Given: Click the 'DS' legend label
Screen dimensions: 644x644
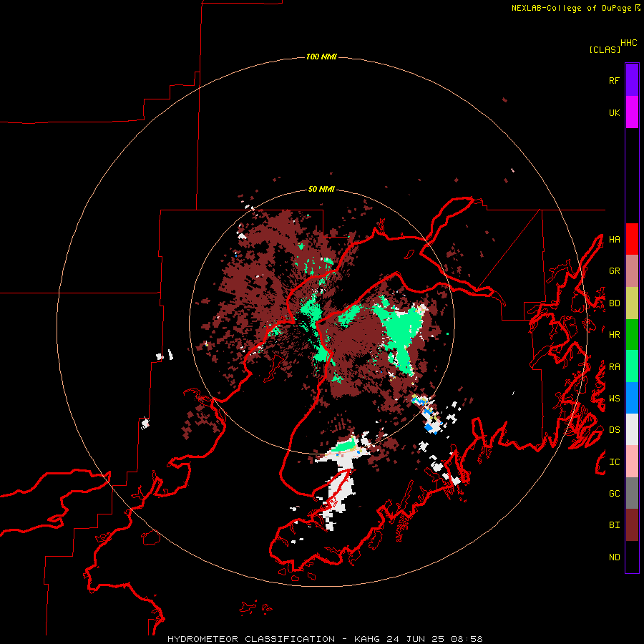Looking at the screenshot, I should (614, 430).
